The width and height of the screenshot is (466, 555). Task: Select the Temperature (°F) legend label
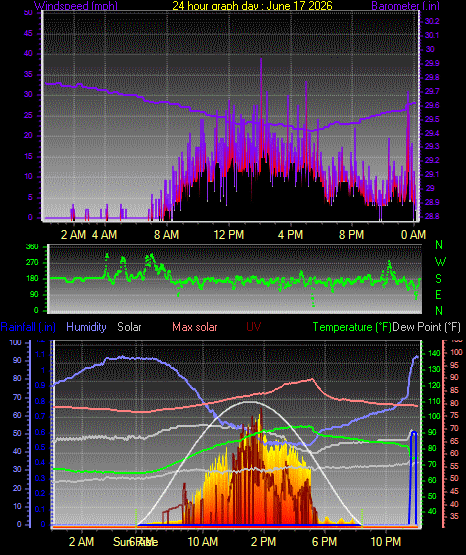pos(352,327)
